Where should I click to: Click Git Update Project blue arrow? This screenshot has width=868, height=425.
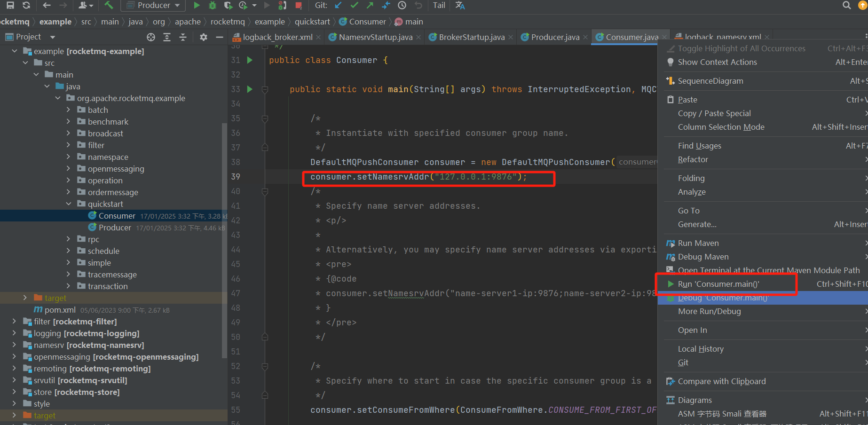(339, 5)
